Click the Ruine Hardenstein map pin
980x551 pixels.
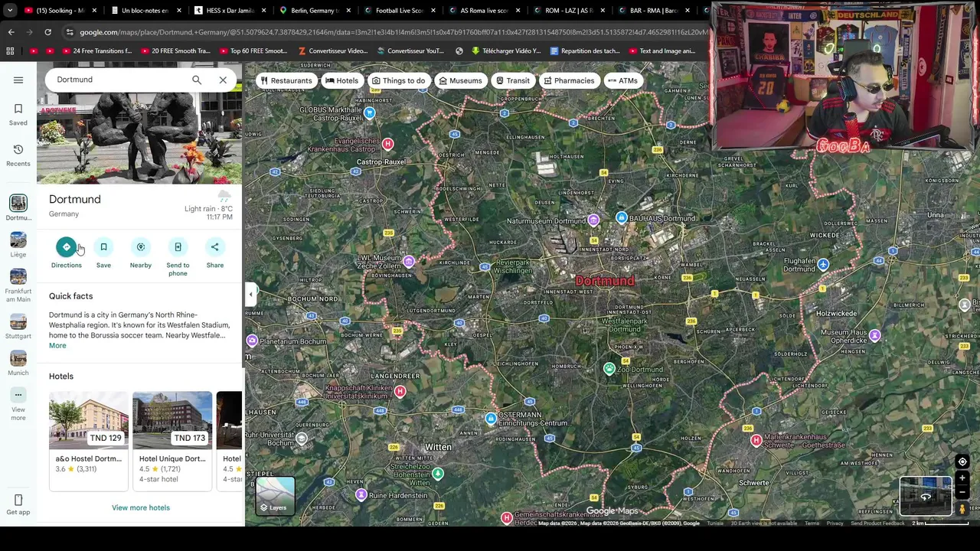(361, 495)
